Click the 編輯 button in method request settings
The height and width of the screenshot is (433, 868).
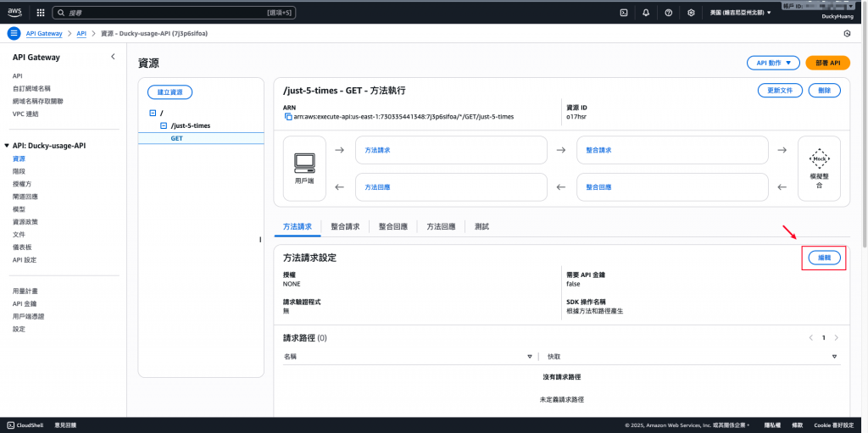[824, 258]
